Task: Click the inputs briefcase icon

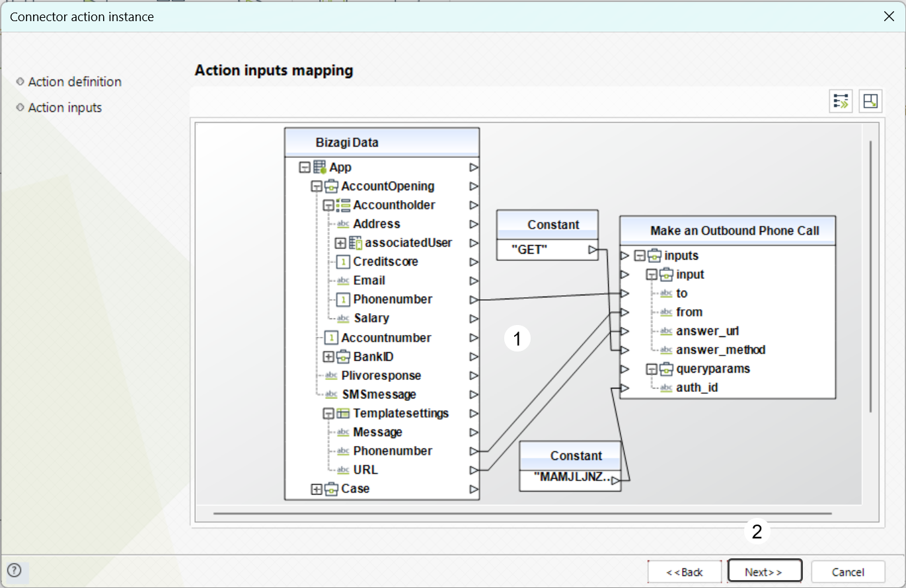Action: [655, 256]
